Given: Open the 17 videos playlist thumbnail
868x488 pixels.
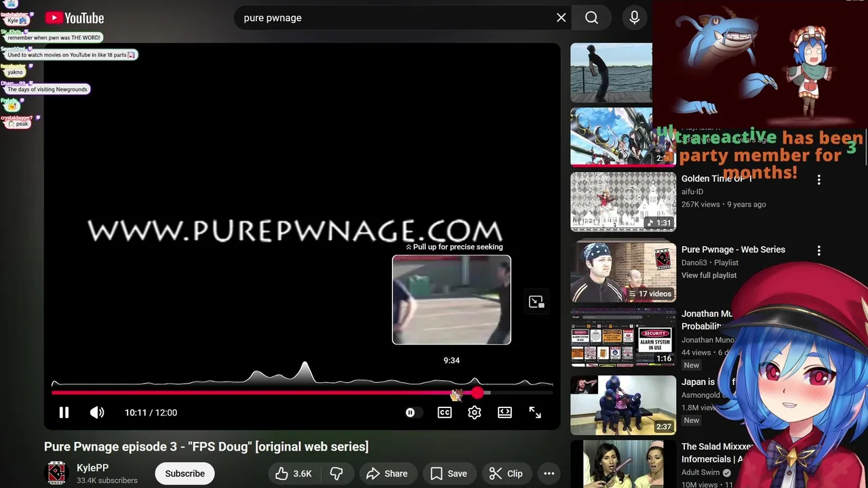Looking at the screenshot, I should 623,272.
